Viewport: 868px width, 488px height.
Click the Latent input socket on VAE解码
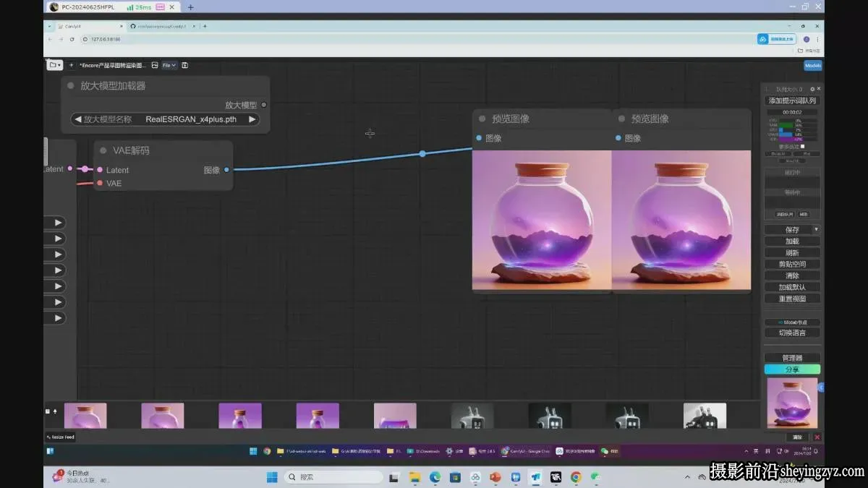click(x=100, y=170)
